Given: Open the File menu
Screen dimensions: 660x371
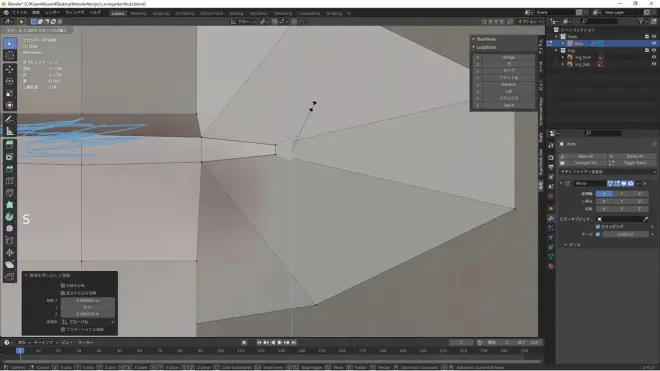Looking at the screenshot, I should [19, 13].
